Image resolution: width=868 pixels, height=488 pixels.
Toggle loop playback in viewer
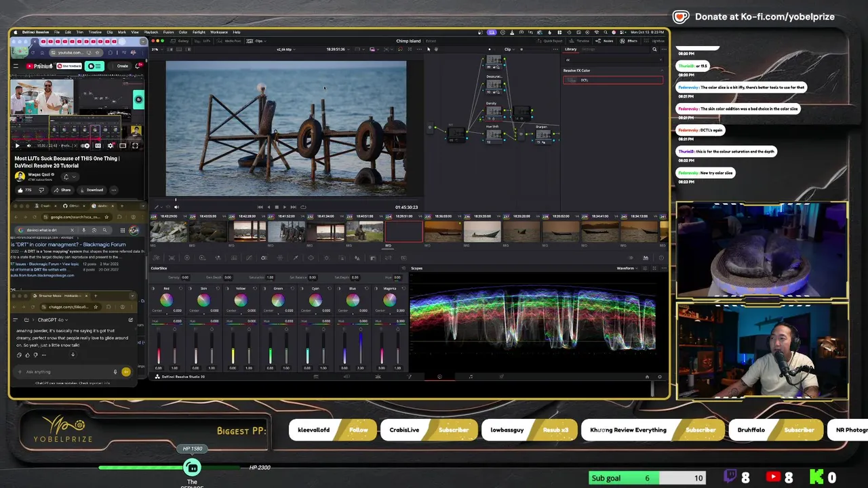point(303,207)
